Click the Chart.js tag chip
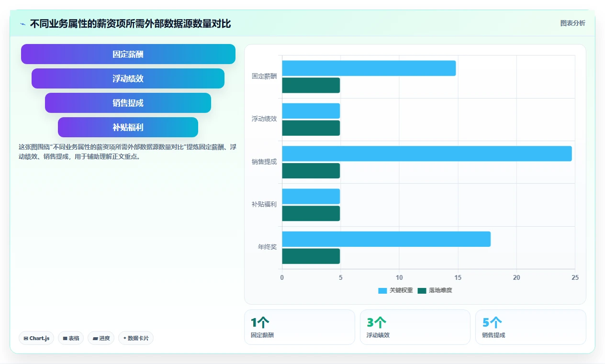The width and height of the screenshot is (605, 364). pyautogui.click(x=37, y=338)
